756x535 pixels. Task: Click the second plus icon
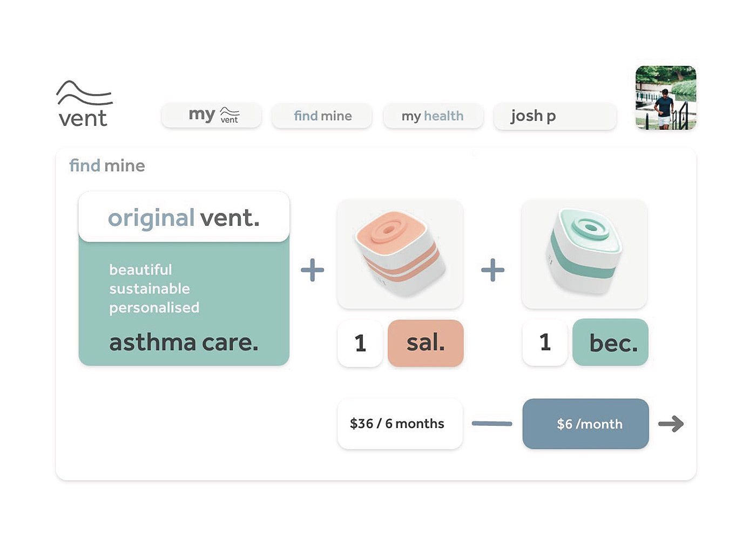[492, 270]
